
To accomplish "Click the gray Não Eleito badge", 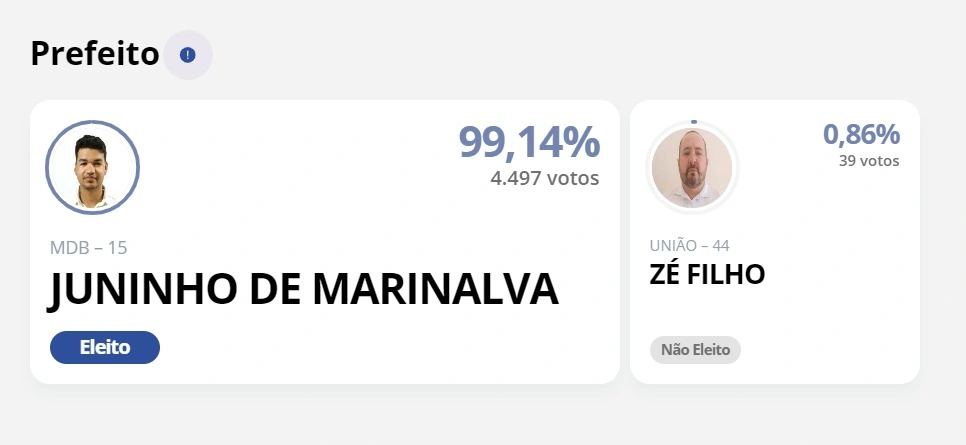I will [x=695, y=351].
